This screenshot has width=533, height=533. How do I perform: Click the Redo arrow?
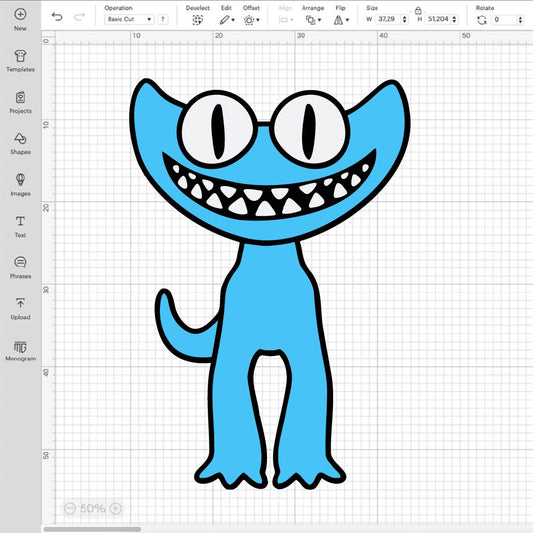click(79, 17)
